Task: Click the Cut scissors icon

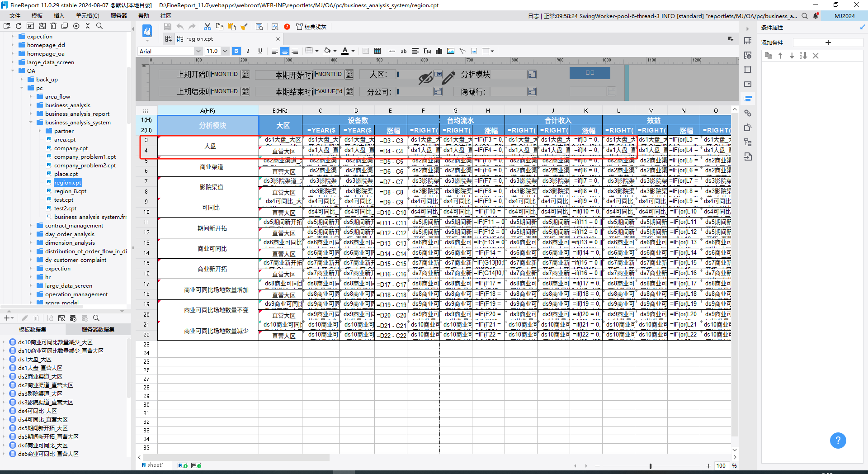Action: 208,27
